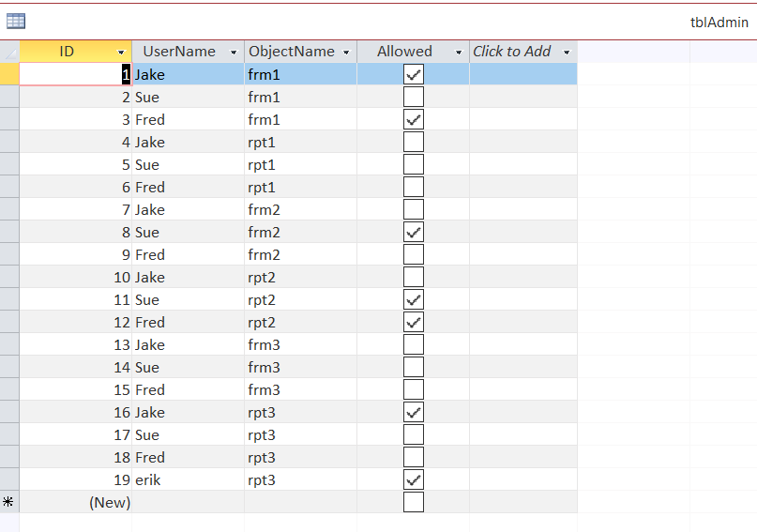Click ObjectName 'rpt2' in record 11
This screenshot has height=532, width=757.
[300, 300]
